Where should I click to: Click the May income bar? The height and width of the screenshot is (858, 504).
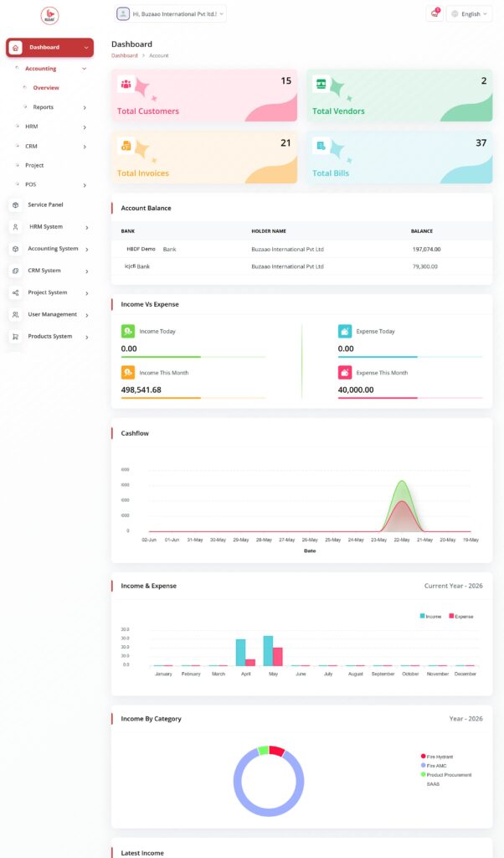click(269, 650)
